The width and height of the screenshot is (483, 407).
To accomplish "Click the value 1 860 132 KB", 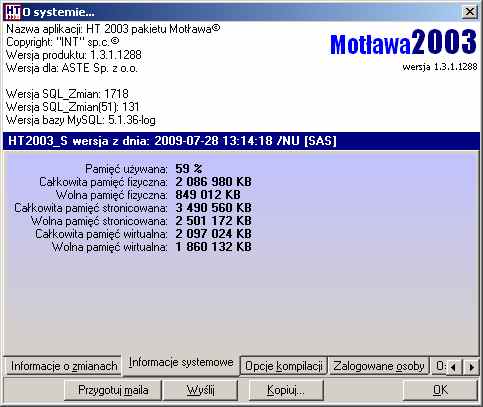I will 213,247.
